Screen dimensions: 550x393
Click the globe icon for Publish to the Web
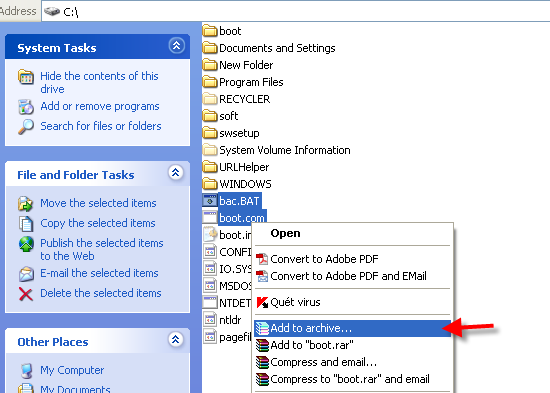(26, 244)
